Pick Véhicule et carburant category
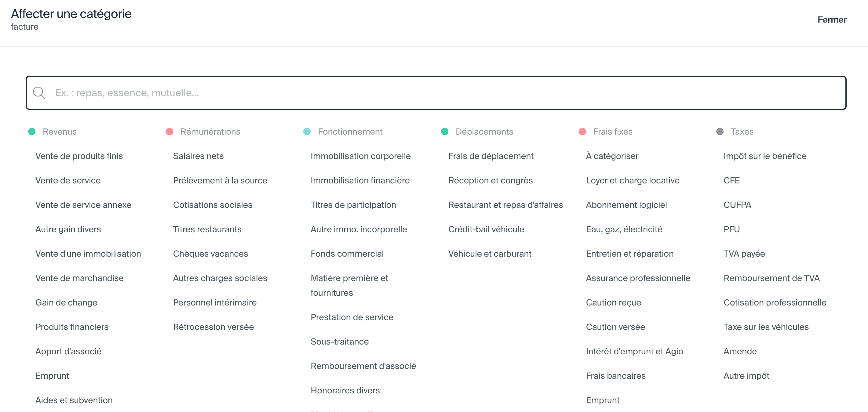Image resolution: width=868 pixels, height=412 pixels. point(490,254)
